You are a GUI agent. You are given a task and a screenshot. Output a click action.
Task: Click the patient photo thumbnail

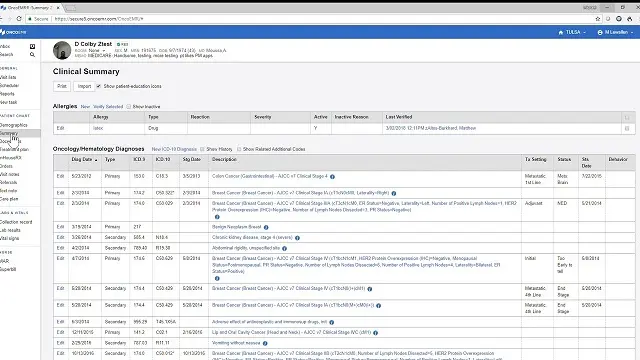click(x=62, y=51)
